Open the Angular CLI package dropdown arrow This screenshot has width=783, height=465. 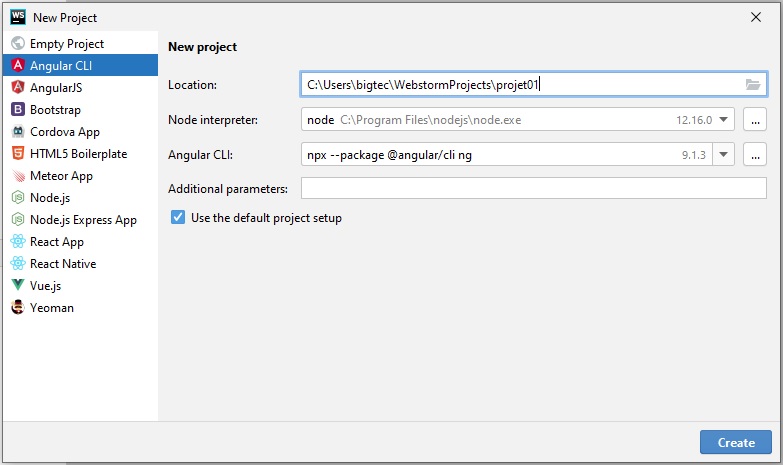[723, 154]
